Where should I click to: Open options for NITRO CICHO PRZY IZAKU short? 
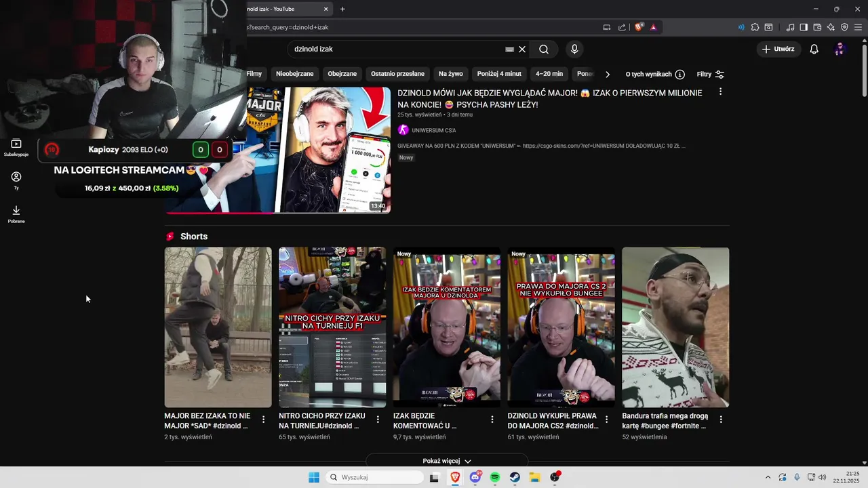pyautogui.click(x=378, y=420)
